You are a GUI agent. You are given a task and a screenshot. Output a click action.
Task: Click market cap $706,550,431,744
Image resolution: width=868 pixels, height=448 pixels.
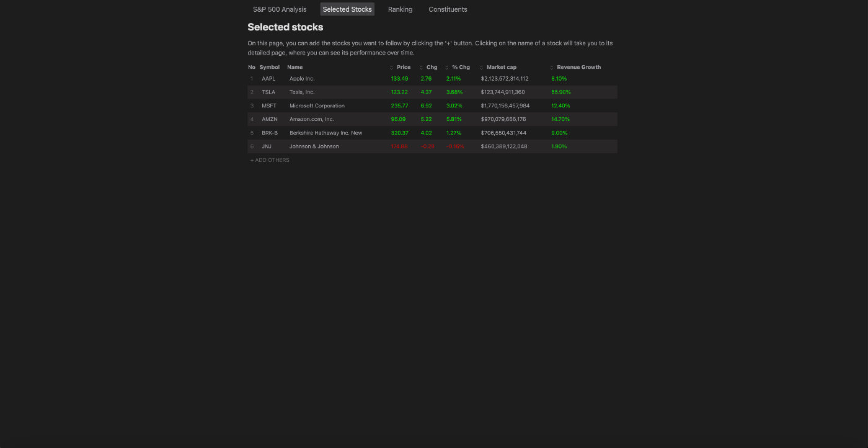coord(503,133)
